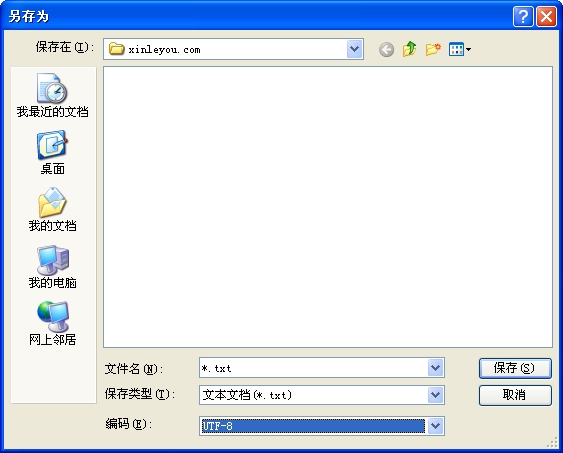Open 我的文档 folder shortcut
The height and width of the screenshot is (453, 563).
(x=52, y=210)
